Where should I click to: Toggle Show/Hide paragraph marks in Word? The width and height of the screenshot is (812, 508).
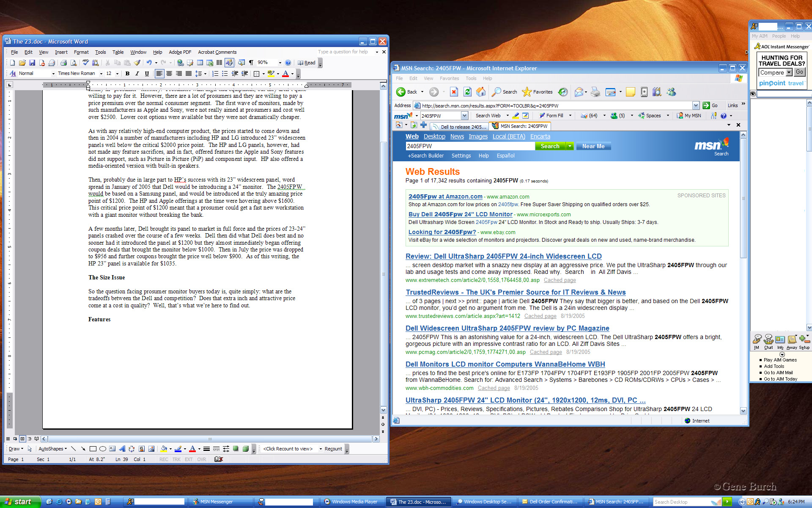(251, 63)
